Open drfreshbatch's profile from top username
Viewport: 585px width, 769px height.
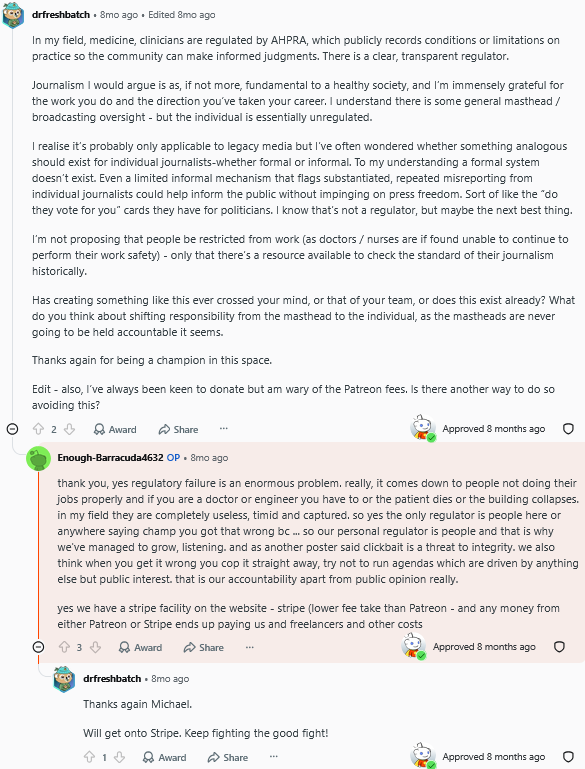[x=61, y=15]
